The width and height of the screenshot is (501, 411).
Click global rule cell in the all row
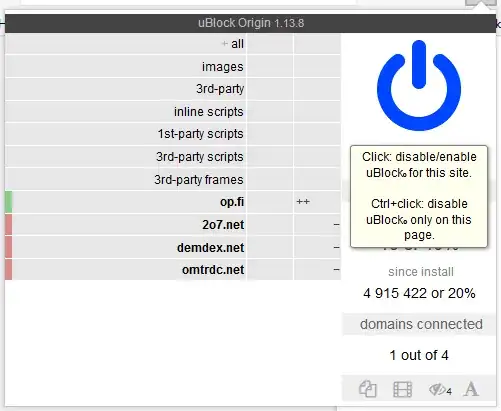[270, 44]
